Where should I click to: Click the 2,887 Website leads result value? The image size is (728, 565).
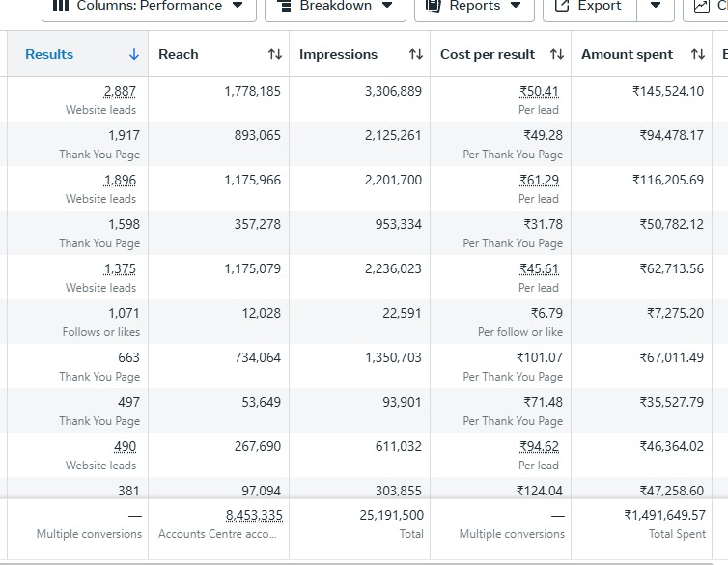tap(120, 91)
